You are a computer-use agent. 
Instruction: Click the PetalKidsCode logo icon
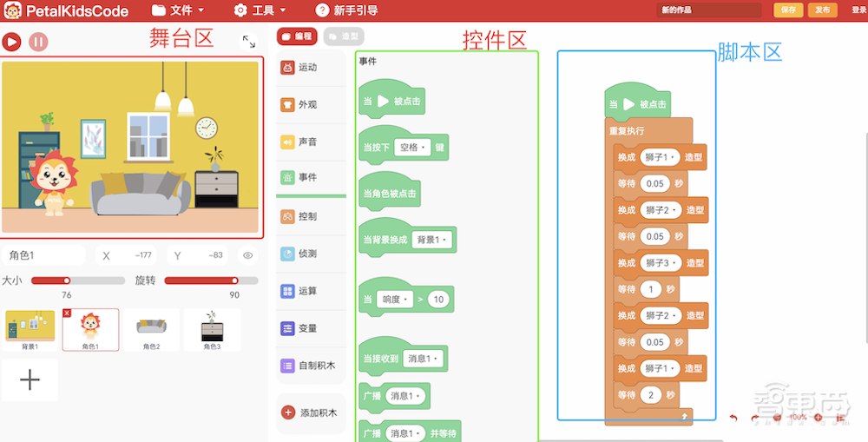pos(12,10)
